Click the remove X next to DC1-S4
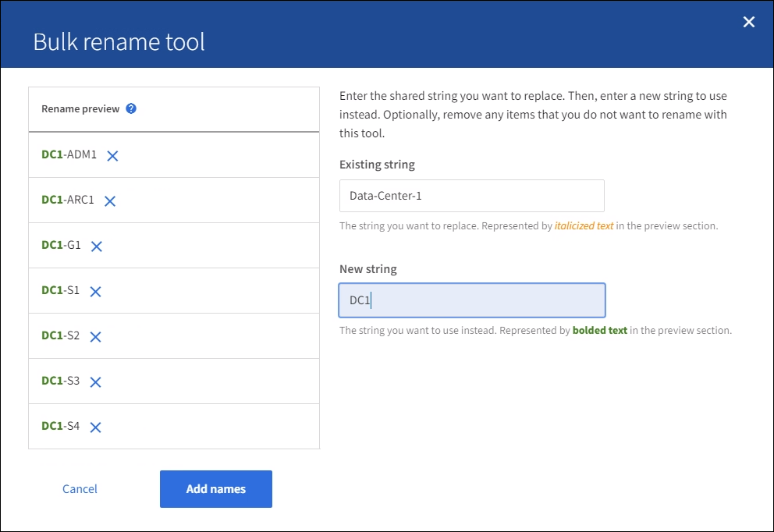This screenshot has height=532, width=774. pos(95,427)
